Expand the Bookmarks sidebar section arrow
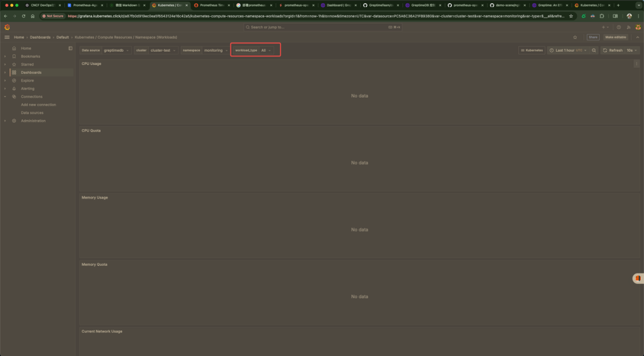 coord(5,56)
